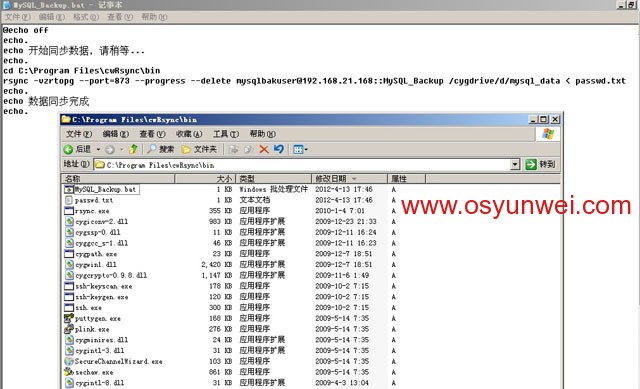Open Notepad's 格式 (Format) menu
Image resolution: width=640 pixels, height=389 pixels.
tap(86, 17)
